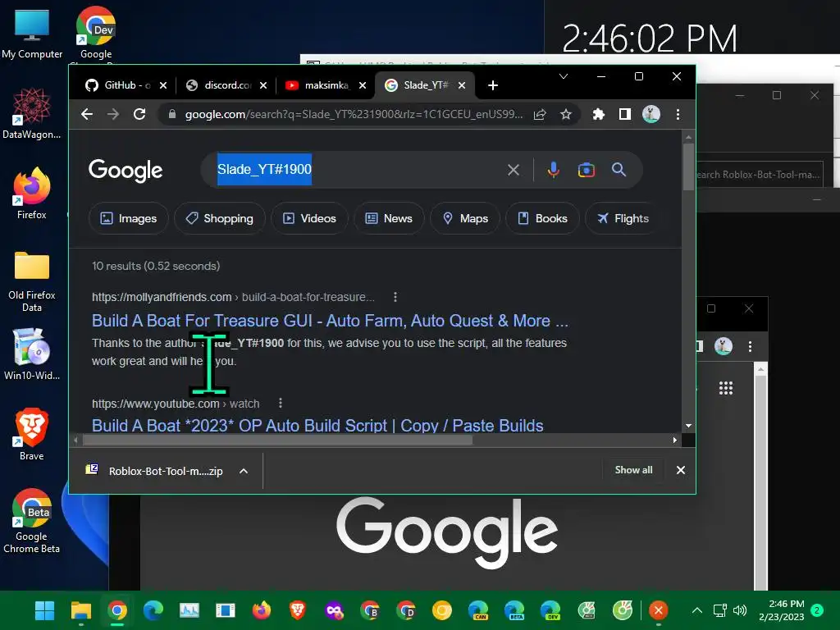
Task: Open options for mollyandfriends.com result
Action: click(x=395, y=297)
